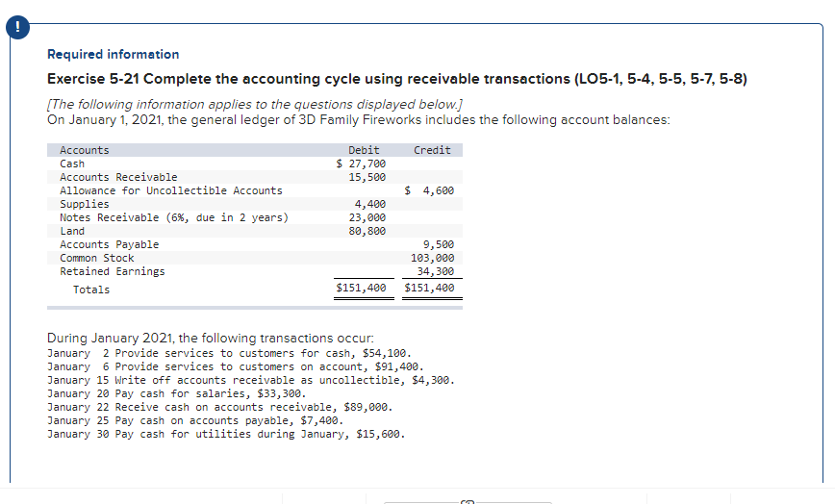Select the January 22 cash receipt line

220,407
